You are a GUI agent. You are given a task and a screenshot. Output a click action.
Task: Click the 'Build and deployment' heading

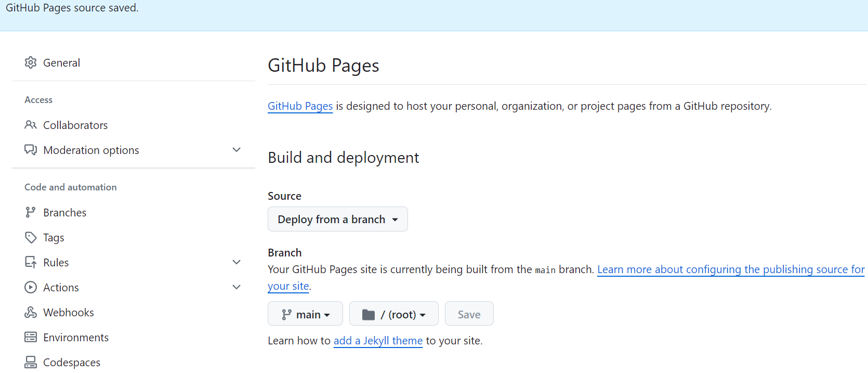[344, 157]
